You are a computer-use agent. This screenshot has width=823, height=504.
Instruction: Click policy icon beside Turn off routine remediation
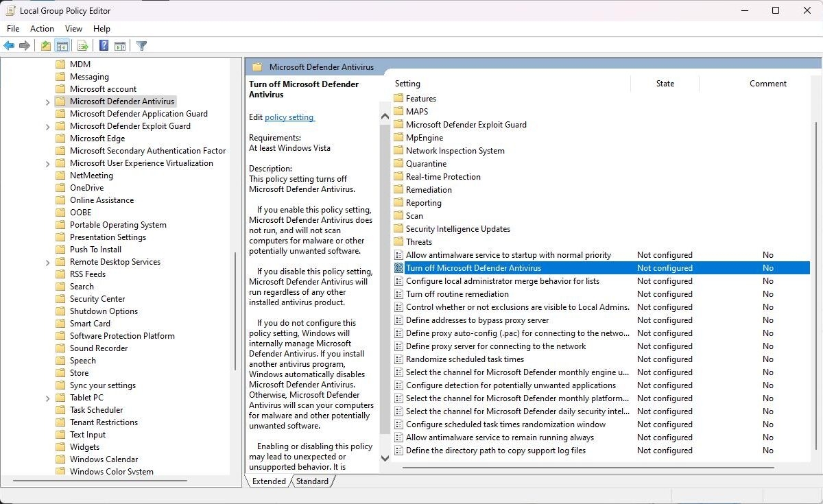pyautogui.click(x=399, y=294)
